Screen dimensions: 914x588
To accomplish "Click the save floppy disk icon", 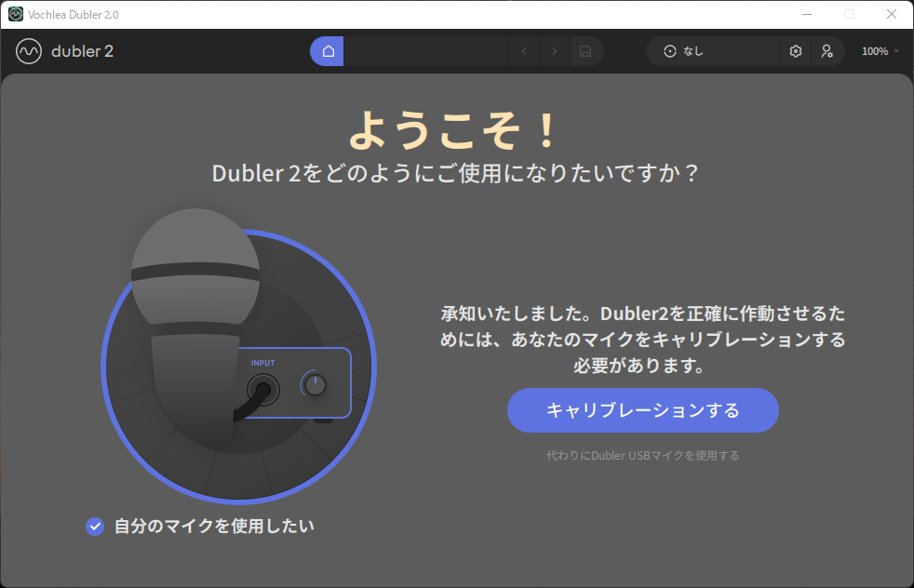I will coord(585,51).
